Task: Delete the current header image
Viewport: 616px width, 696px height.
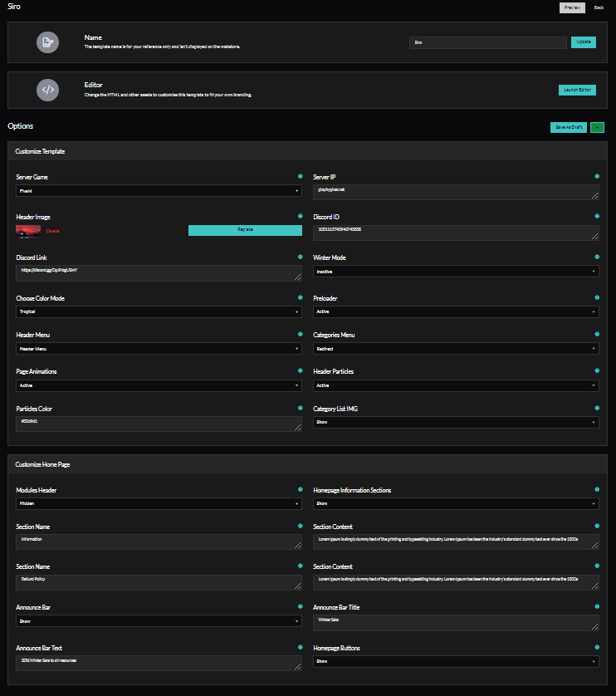Action: [52, 230]
